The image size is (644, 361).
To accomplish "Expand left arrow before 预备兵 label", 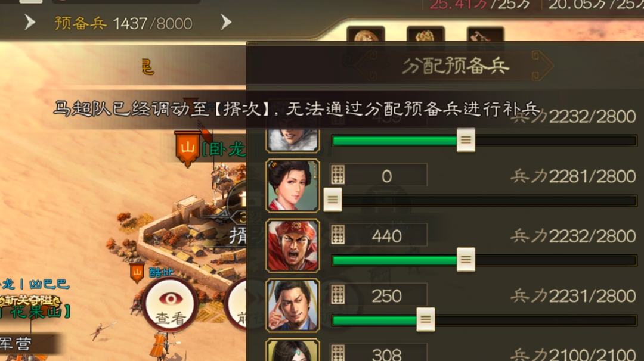I will click(29, 23).
